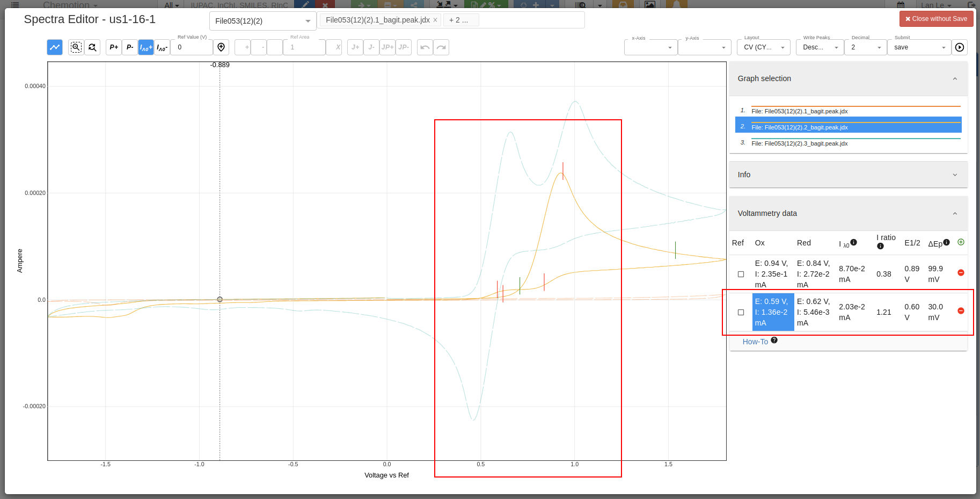
Task: Activate the P+ peak picking tool
Action: 113,47
